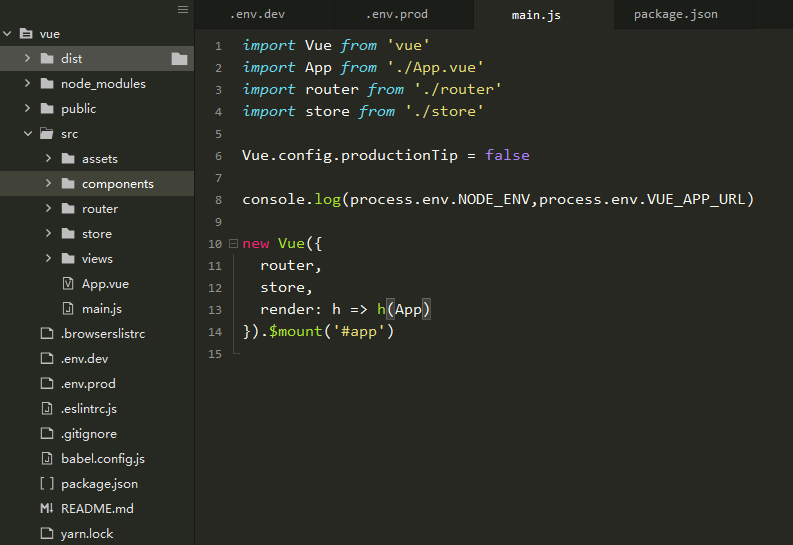
Task: Open .env.prod file in the sidebar
Action: 88,384
